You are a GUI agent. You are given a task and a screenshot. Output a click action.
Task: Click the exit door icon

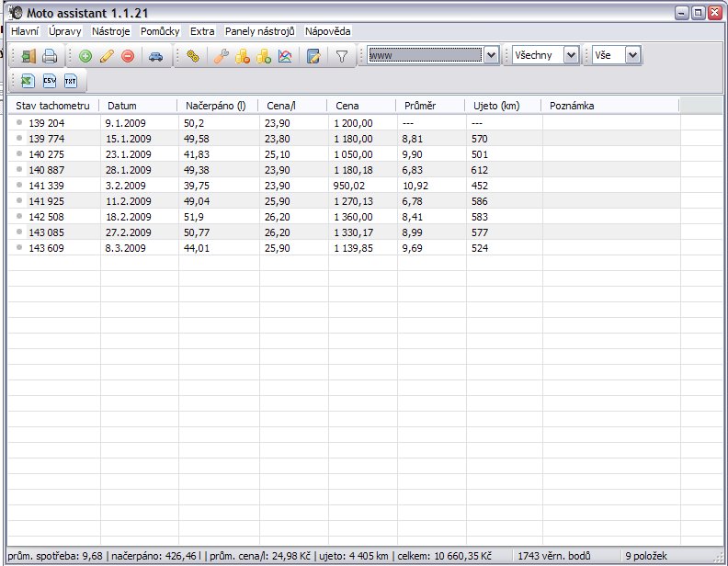click(28, 56)
